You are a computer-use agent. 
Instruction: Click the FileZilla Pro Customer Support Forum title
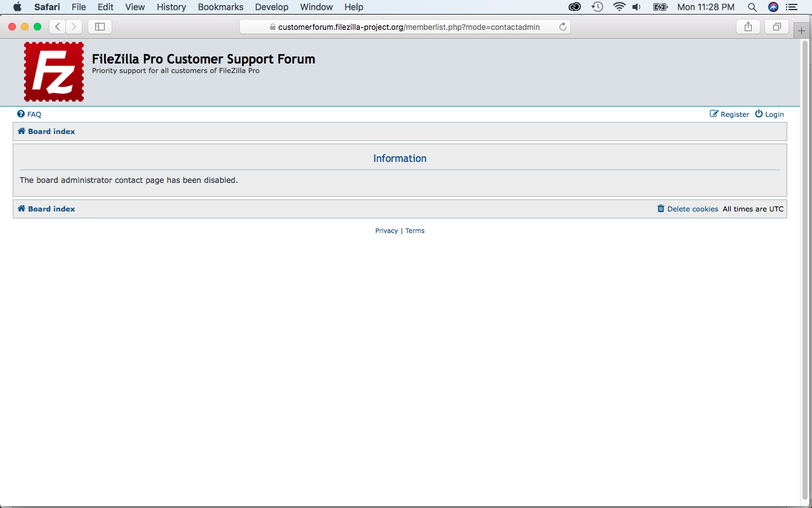[x=204, y=59]
